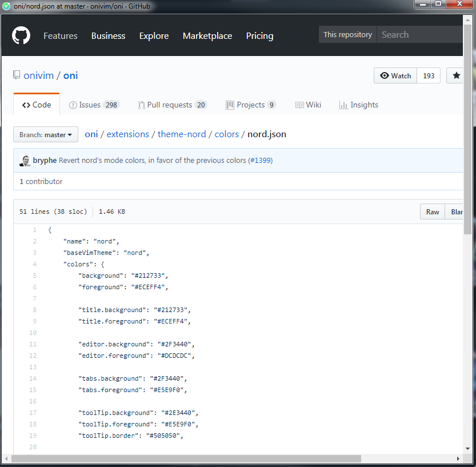Click the Raw button
The width and height of the screenshot is (476, 467).
click(x=433, y=211)
